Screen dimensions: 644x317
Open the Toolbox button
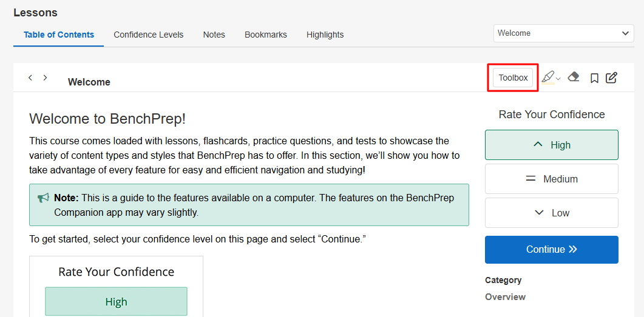(x=513, y=78)
